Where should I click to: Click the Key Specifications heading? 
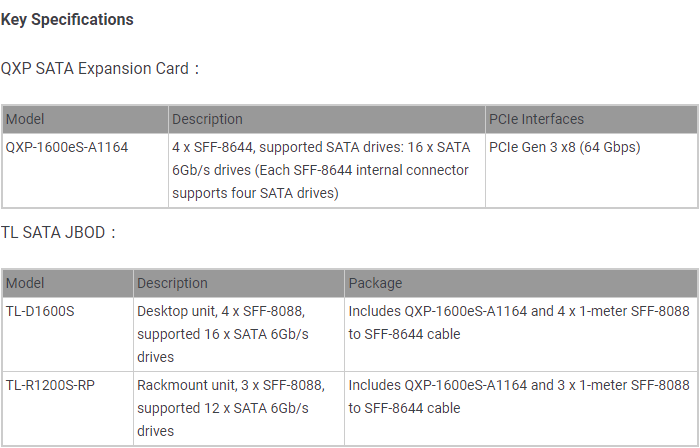pos(67,19)
